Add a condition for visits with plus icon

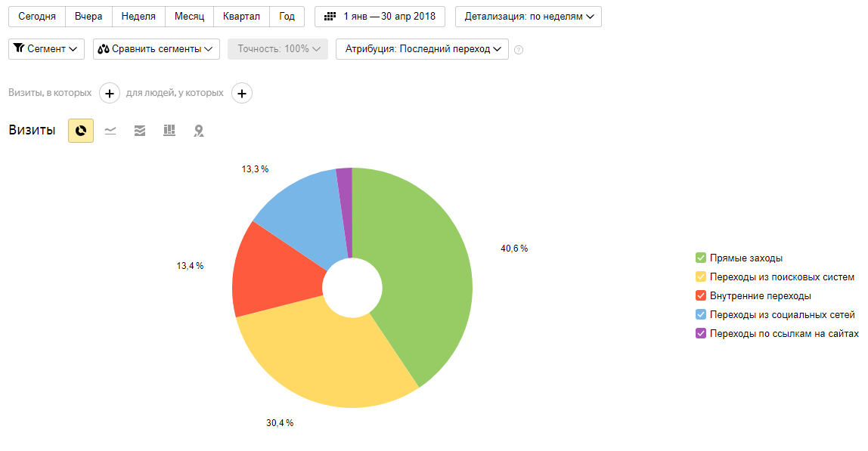110,93
